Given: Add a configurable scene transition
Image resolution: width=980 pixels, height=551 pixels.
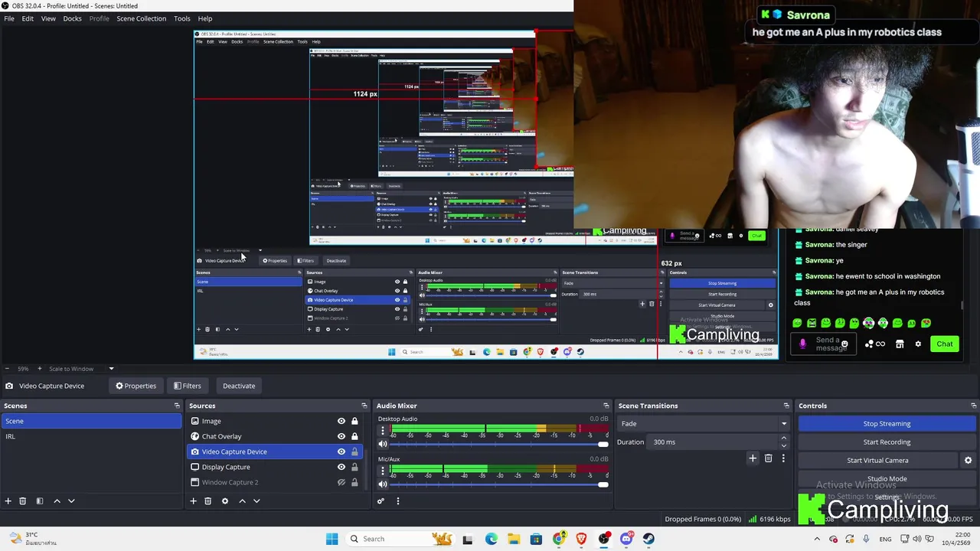Looking at the screenshot, I should 753,458.
